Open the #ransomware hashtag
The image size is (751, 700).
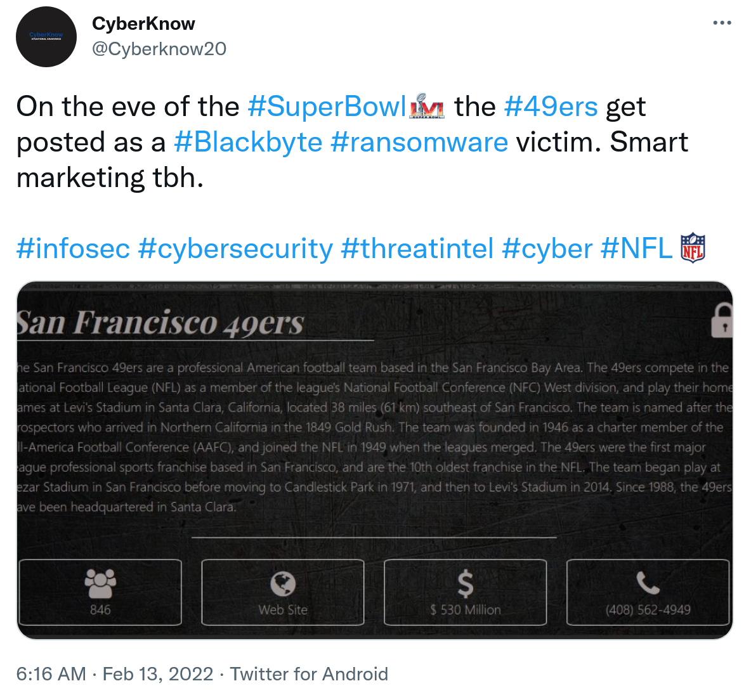419,142
